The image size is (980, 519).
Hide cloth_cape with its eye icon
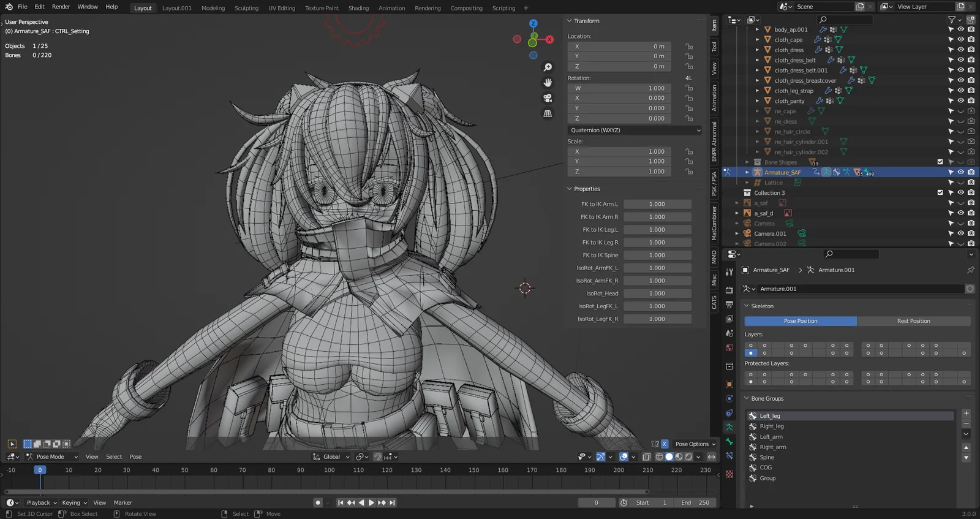[960, 40]
